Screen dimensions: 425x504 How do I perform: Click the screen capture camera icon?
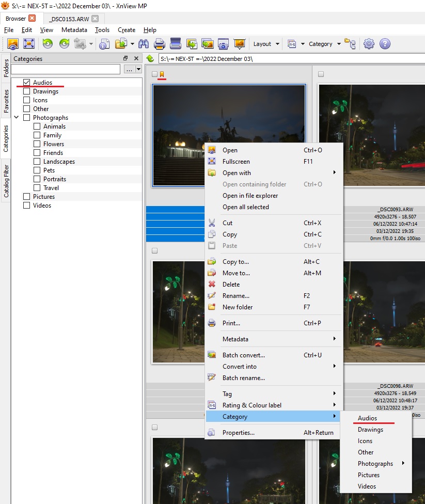click(x=223, y=44)
